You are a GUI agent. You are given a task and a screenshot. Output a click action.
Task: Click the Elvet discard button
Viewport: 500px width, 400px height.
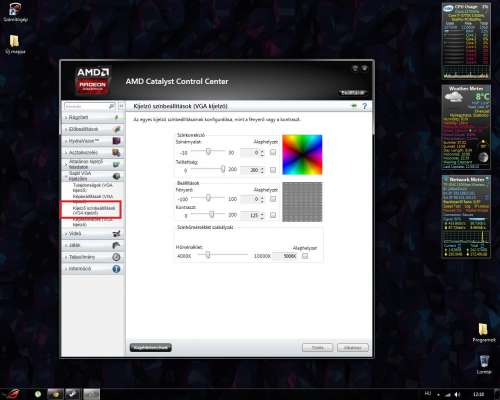coord(317,348)
